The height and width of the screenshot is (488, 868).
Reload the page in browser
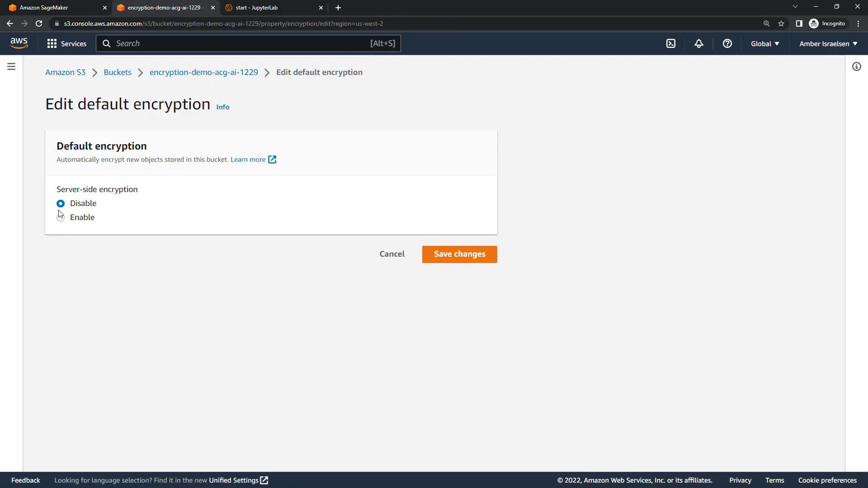pyautogui.click(x=39, y=23)
